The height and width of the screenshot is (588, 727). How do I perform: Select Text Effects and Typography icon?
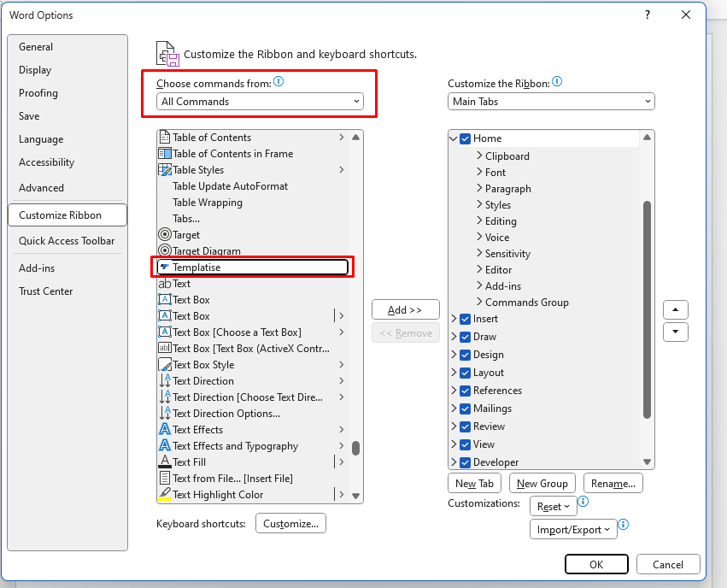165,445
